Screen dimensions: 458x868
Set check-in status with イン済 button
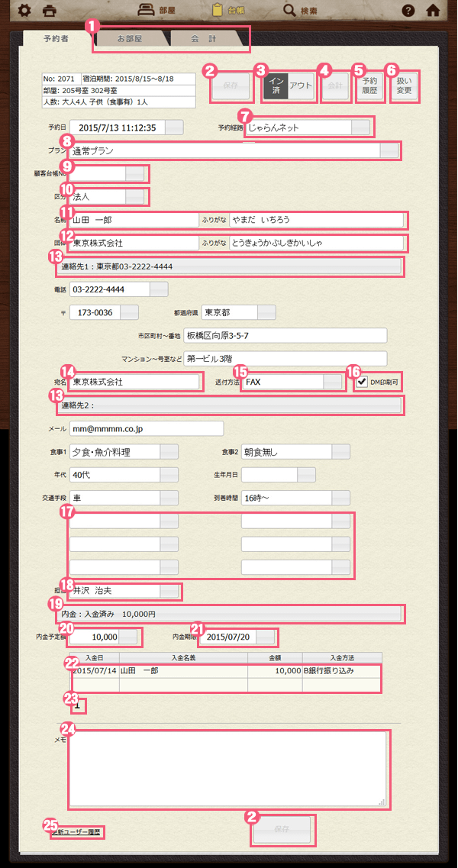[x=276, y=86]
